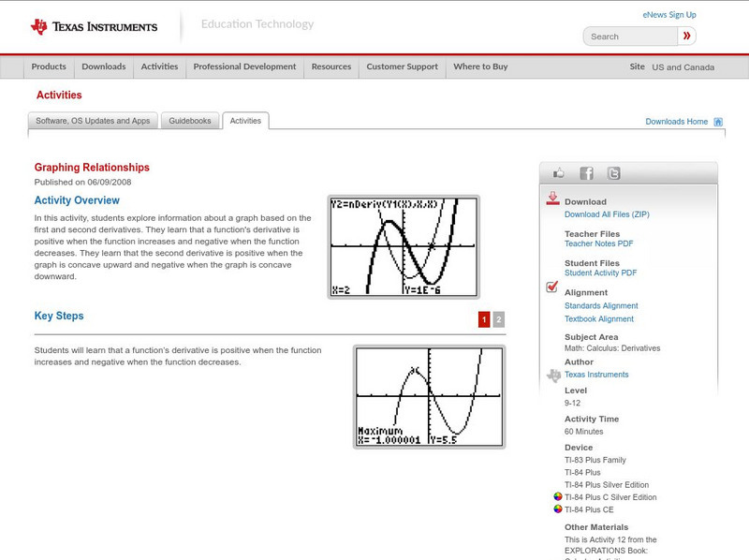Viewport: 749px width, 560px height.
Task: Go to Key Steps page 2
Action: pyautogui.click(x=498, y=319)
